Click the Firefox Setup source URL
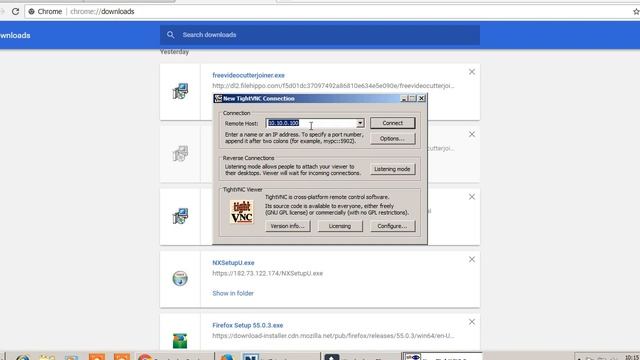The height and width of the screenshot is (360, 640). click(x=333, y=336)
